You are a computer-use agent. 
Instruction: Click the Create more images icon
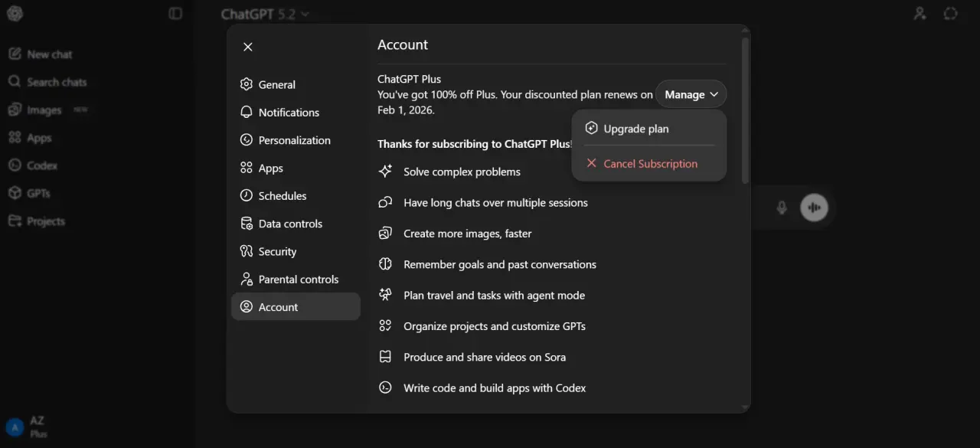pos(386,233)
